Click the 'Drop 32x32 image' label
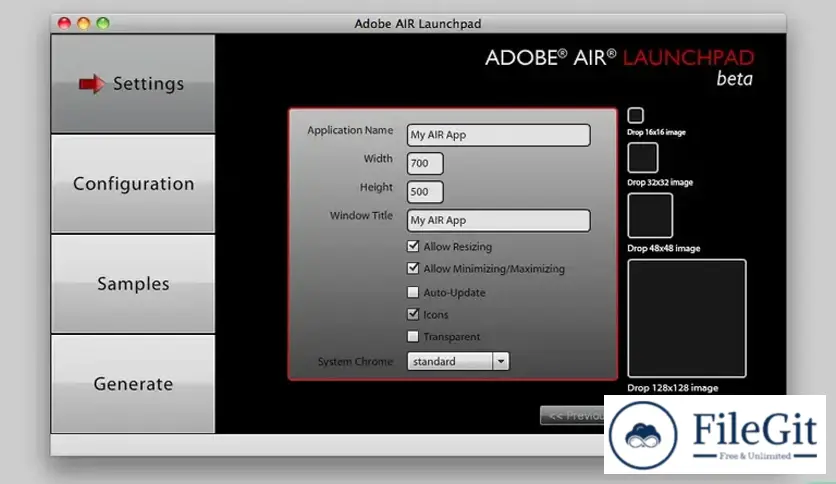 pyautogui.click(x=660, y=182)
